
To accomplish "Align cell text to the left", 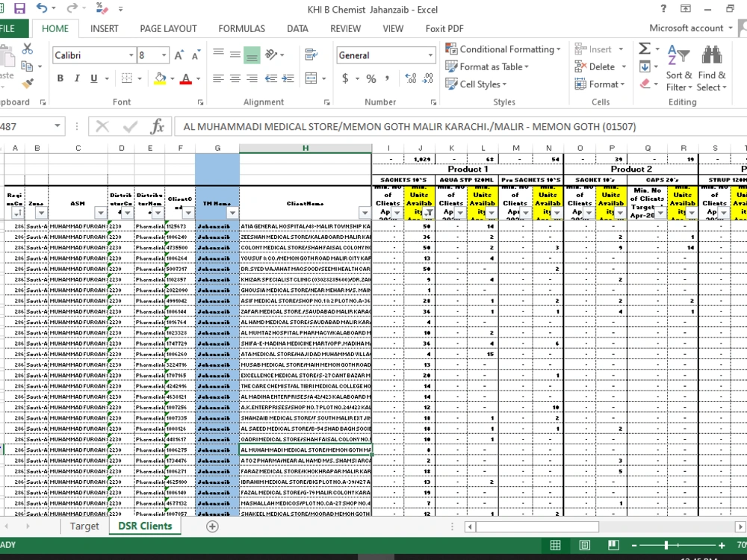I will coord(219,78).
